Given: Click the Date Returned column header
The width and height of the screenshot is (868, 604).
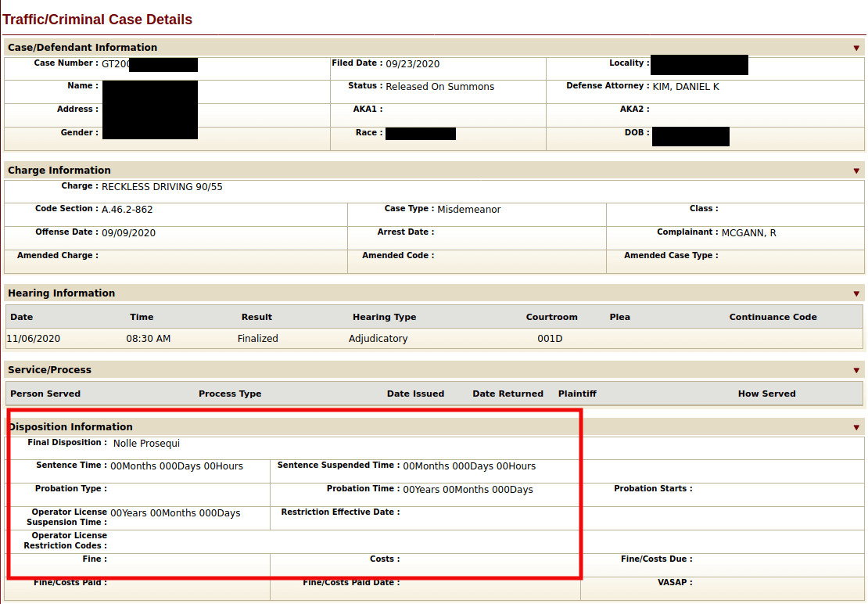Looking at the screenshot, I should click(x=508, y=394).
